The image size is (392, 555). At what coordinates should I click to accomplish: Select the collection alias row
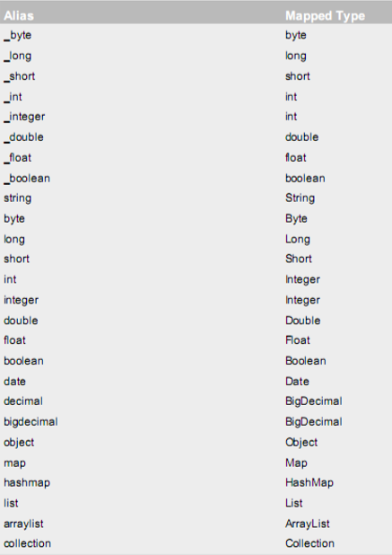pyautogui.click(x=196, y=543)
